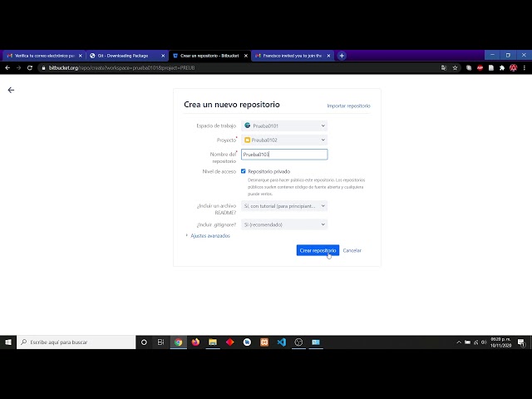This screenshot has width=532, height=399.
Task: Open XAMPP from the taskbar
Action: click(x=264, y=342)
